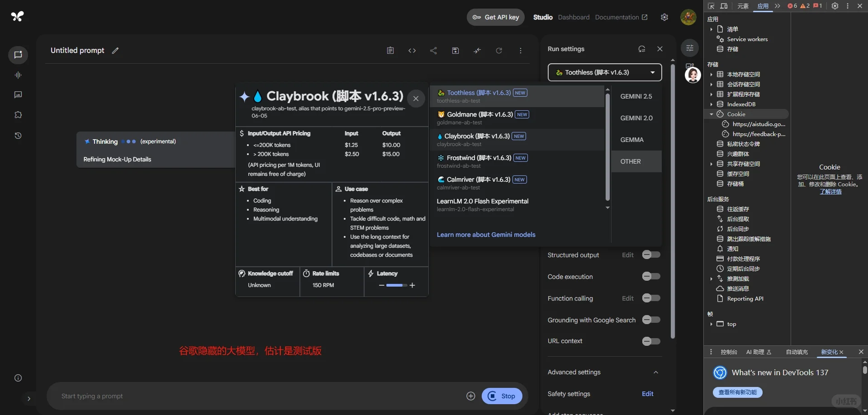Save the prompt with the floppy icon
868x415 pixels.
[x=455, y=51]
